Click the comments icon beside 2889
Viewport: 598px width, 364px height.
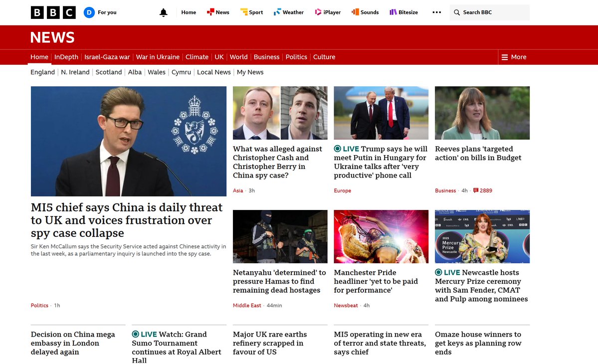tap(476, 190)
